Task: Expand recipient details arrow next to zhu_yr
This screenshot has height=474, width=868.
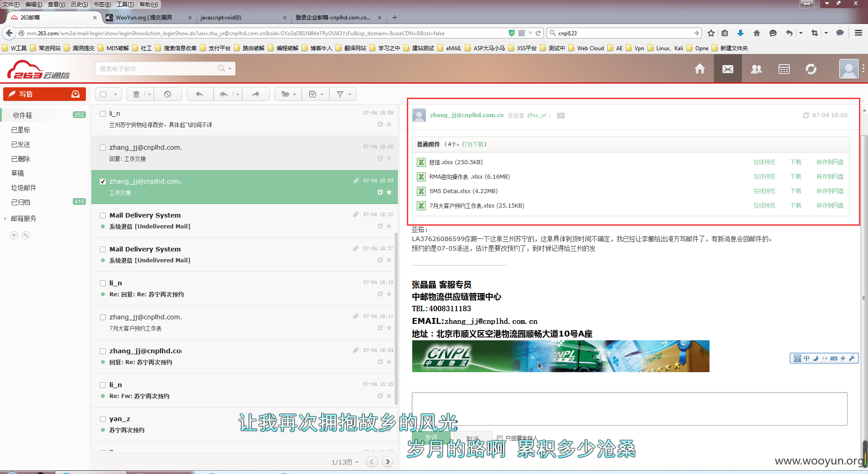Action: click(x=561, y=115)
